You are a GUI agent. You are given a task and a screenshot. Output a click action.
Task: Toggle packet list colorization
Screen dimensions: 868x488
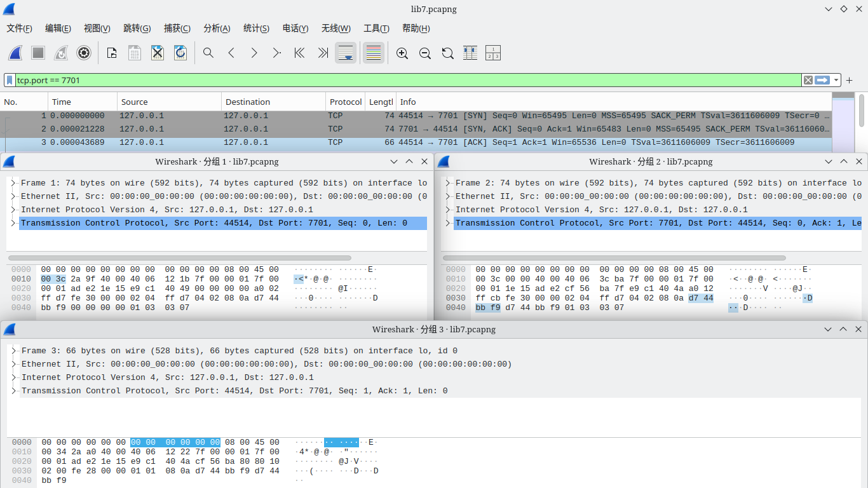point(374,53)
